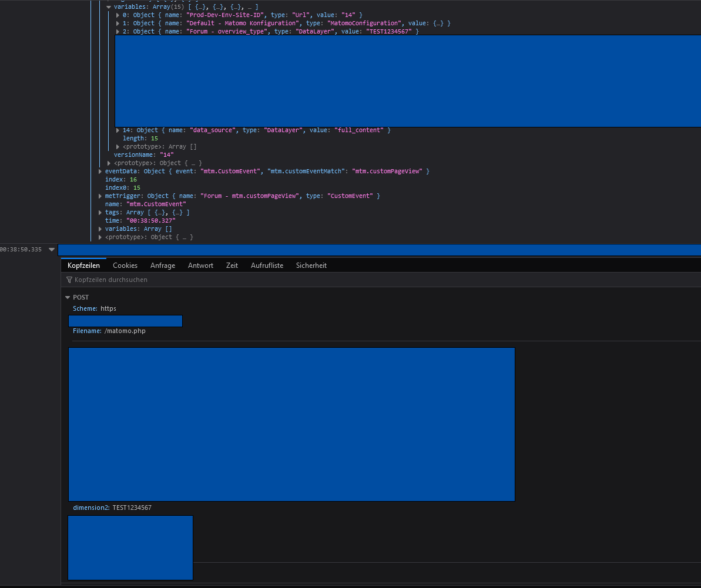
Task: Expand the prototype Object node at the bottom
Action: point(100,237)
